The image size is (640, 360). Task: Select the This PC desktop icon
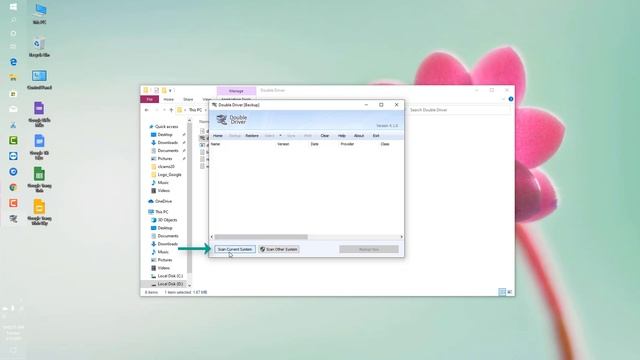click(x=40, y=13)
